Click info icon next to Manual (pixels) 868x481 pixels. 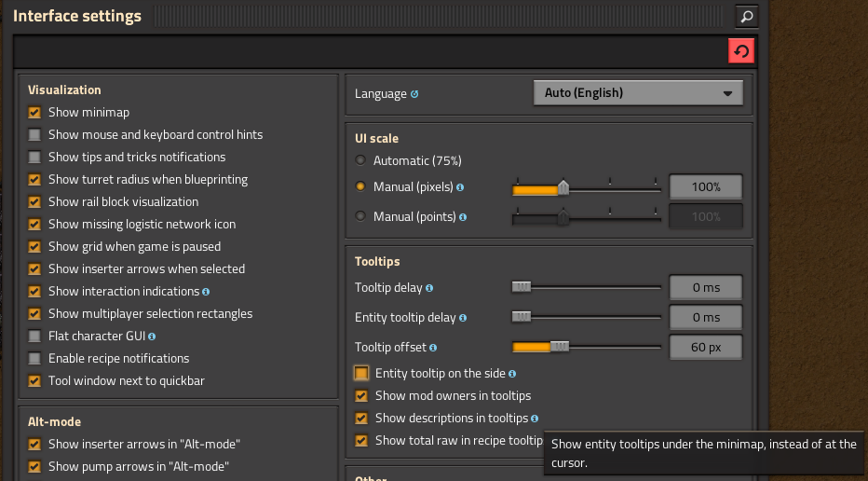tap(460, 187)
